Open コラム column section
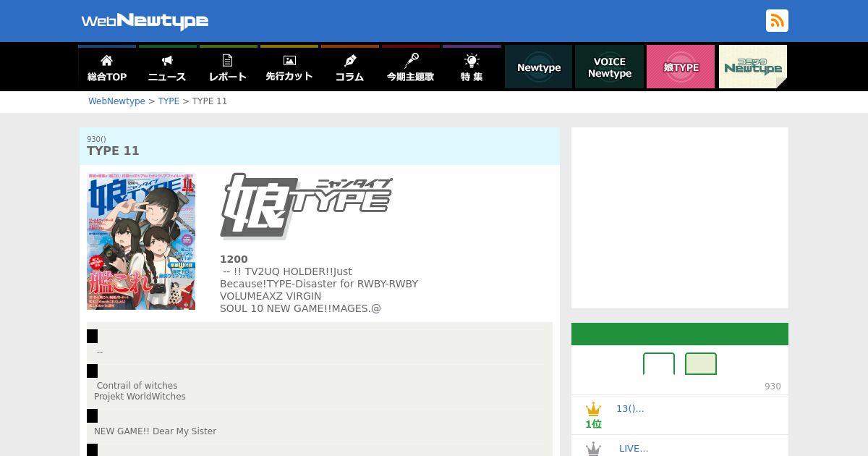 point(349,67)
